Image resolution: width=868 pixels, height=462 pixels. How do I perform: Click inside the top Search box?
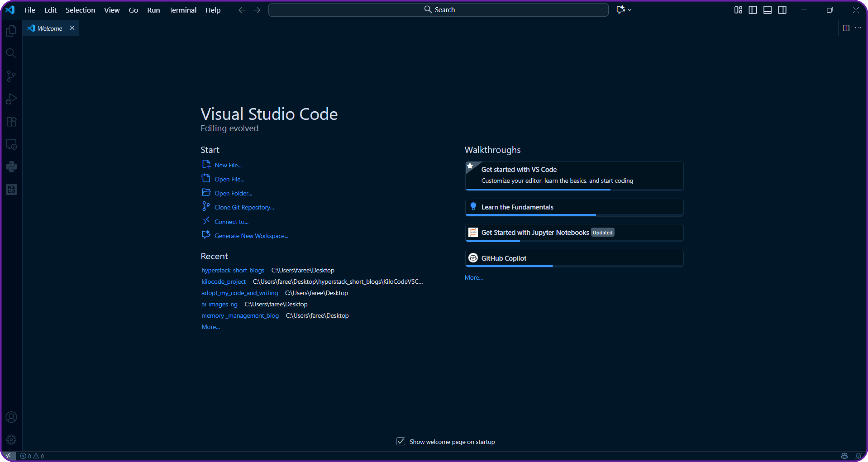(x=438, y=9)
